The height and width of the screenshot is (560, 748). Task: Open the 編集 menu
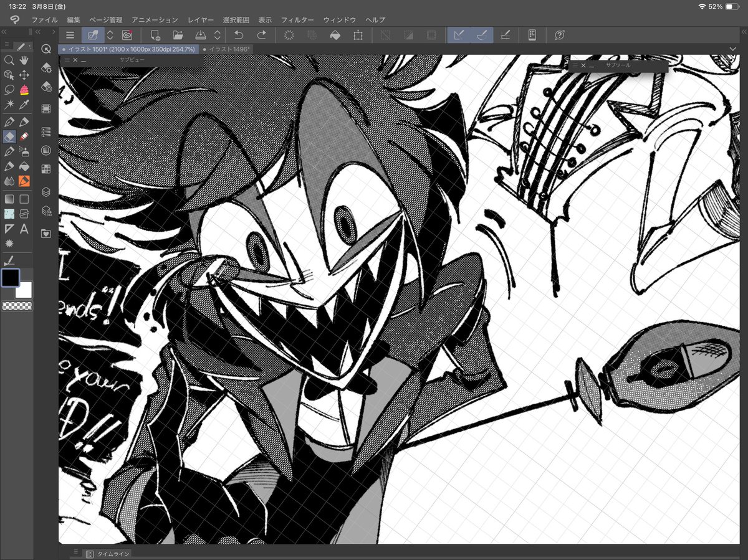(x=73, y=20)
